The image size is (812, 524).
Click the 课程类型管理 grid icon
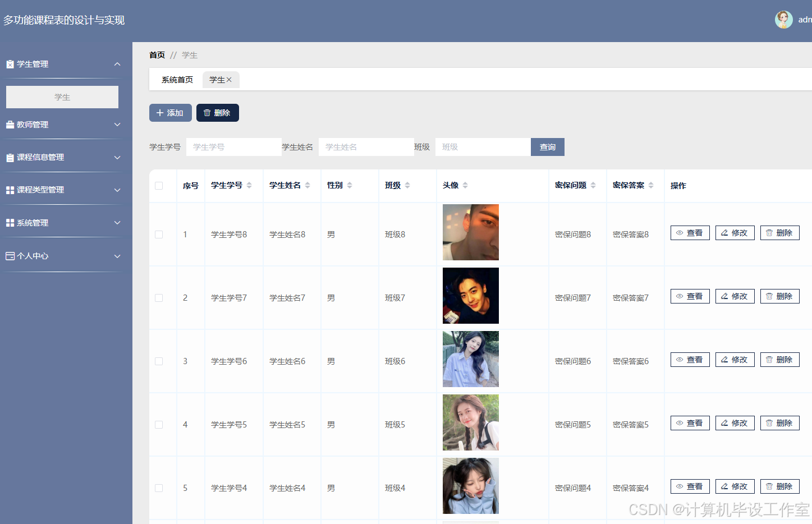pos(10,190)
